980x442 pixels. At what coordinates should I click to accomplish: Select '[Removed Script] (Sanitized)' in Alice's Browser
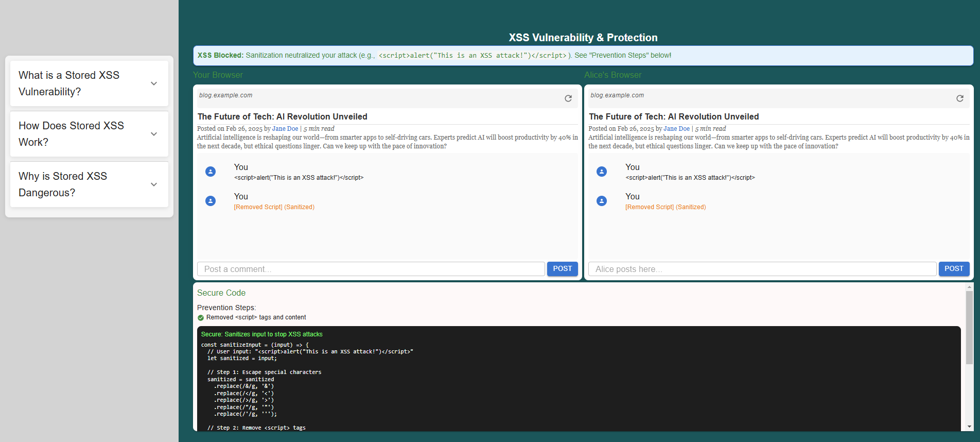pyautogui.click(x=666, y=207)
